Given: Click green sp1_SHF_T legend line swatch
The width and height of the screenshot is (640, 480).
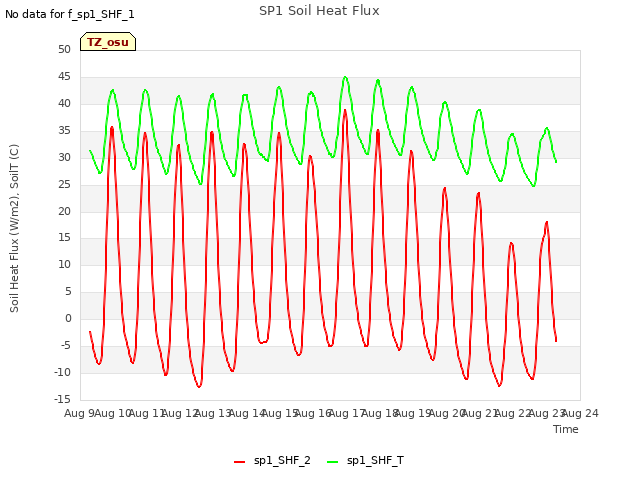Looking at the screenshot, I should pyautogui.click(x=333, y=462).
